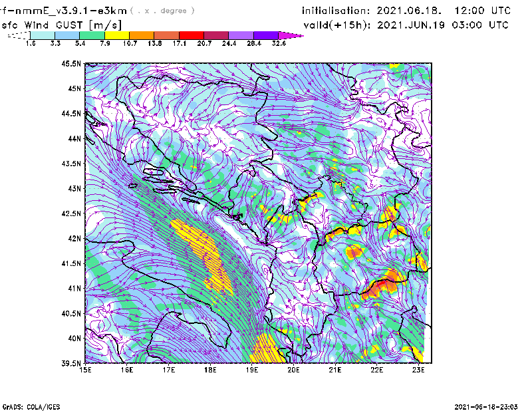Click the legend value 28.4
532x411 pixels.
(x=254, y=43)
